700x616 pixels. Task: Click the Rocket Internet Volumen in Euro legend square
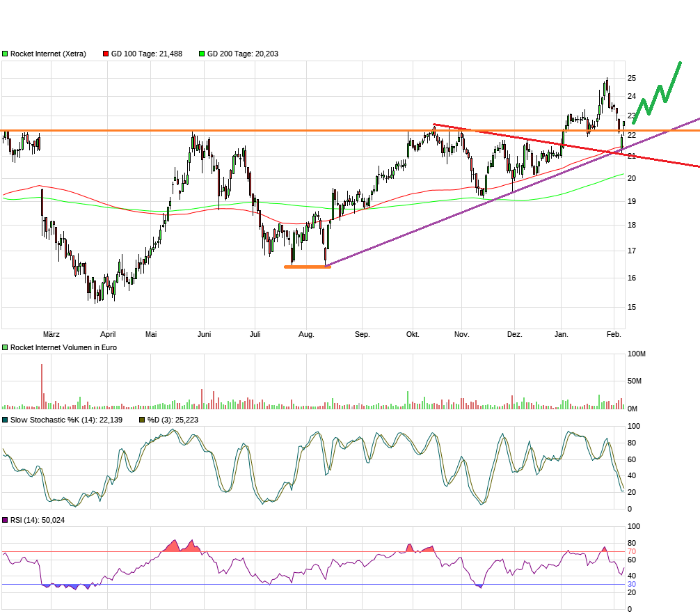pos(4,346)
